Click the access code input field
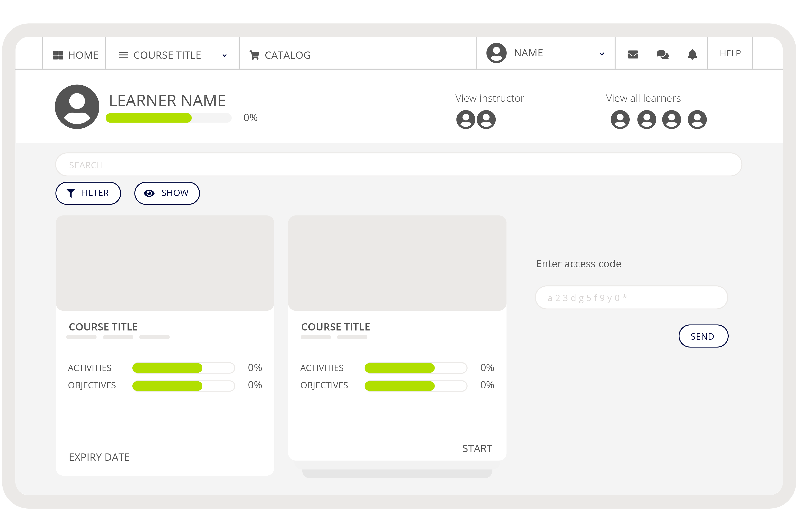The width and height of the screenshot is (798, 532). click(631, 297)
